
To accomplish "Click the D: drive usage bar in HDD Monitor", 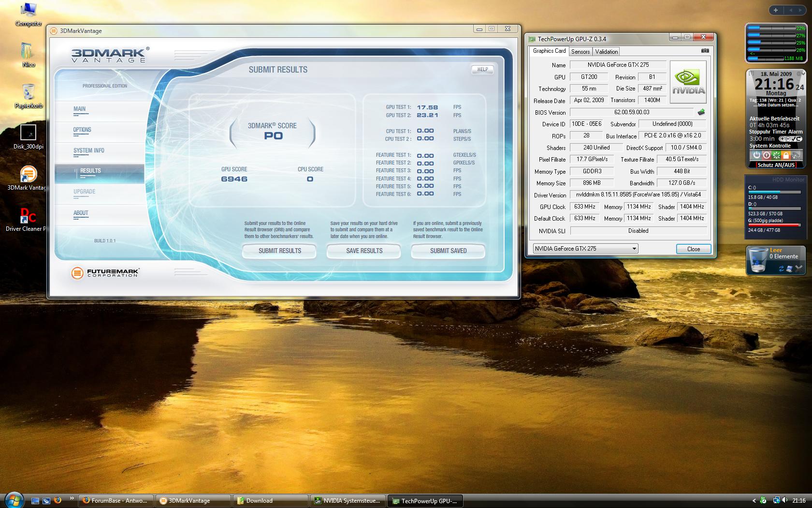I will click(x=774, y=209).
